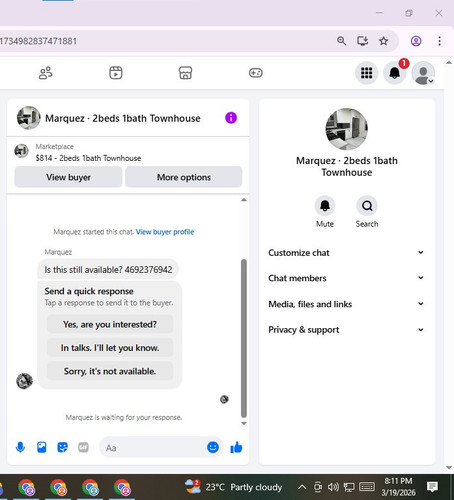The height and width of the screenshot is (500, 454).
Task: Open account profile avatar menu
Action: pos(423,73)
